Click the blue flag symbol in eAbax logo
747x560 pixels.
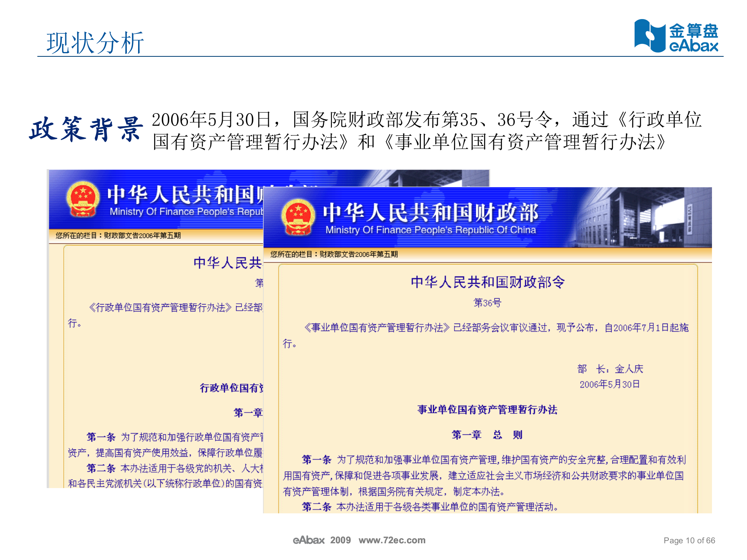point(649,34)
